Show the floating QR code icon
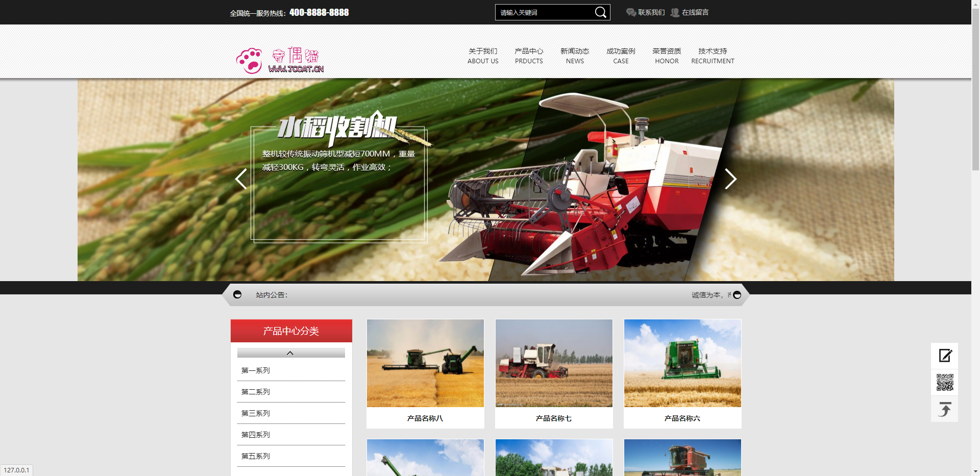Viewport: 980px width, 476px height. [945, 382]
